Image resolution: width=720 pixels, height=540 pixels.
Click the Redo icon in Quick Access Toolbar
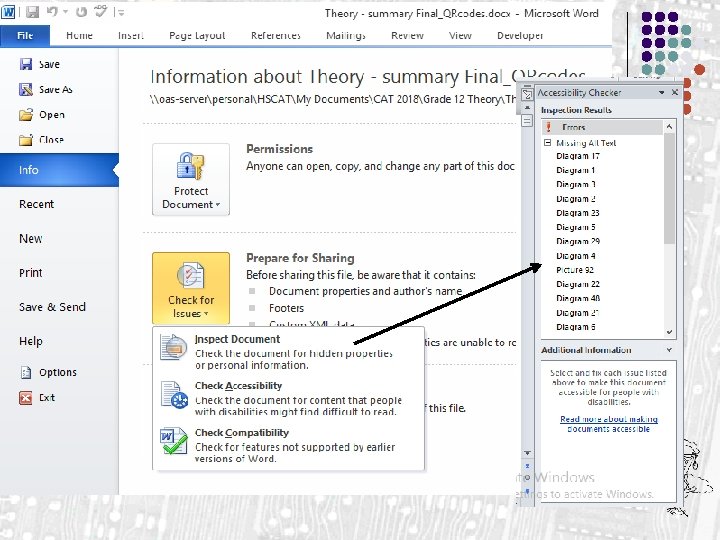coord(81,12)
